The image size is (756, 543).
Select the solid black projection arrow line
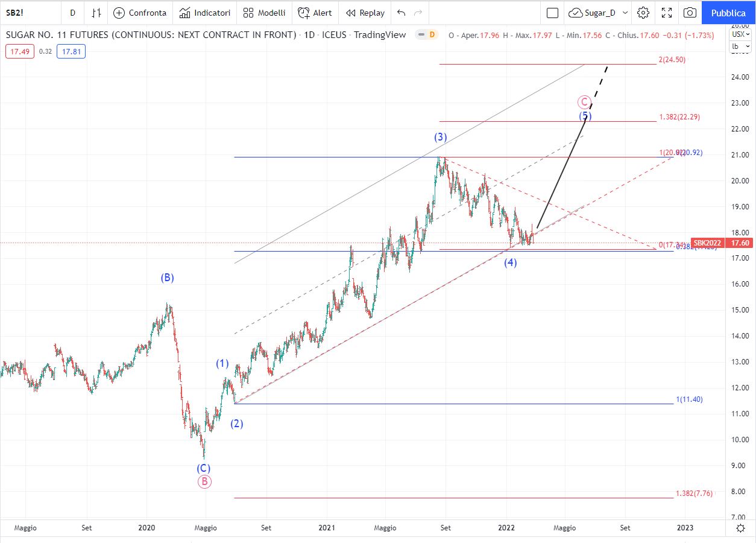coord(561,174)
